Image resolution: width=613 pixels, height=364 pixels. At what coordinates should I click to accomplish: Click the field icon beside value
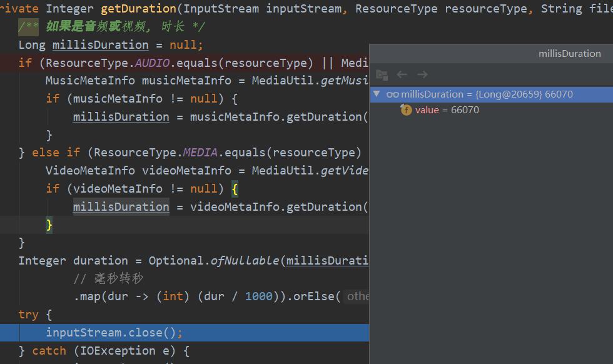406,110
